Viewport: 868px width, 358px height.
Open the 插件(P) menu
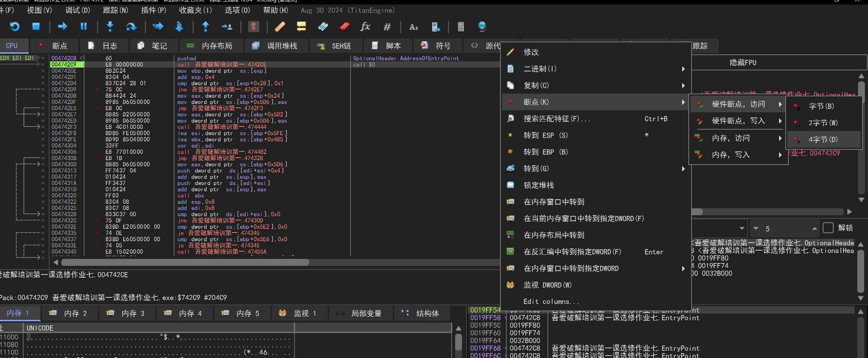point(154,10)
